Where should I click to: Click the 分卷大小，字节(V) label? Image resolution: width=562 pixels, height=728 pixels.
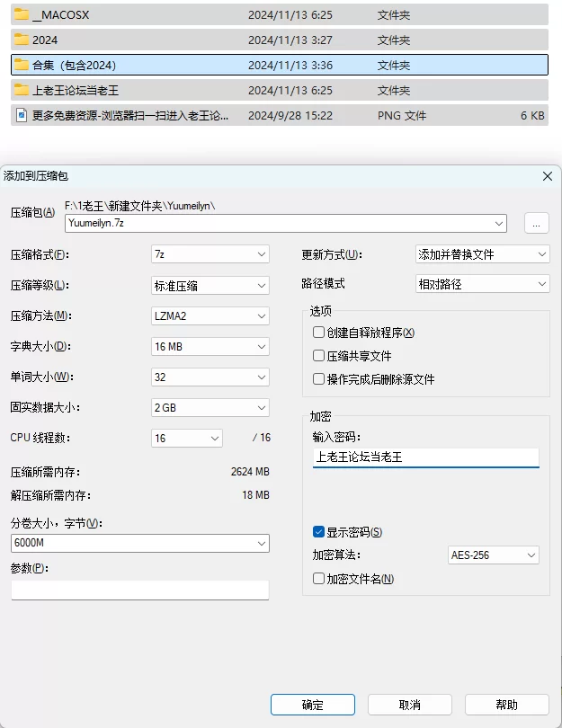click(56, 523)
